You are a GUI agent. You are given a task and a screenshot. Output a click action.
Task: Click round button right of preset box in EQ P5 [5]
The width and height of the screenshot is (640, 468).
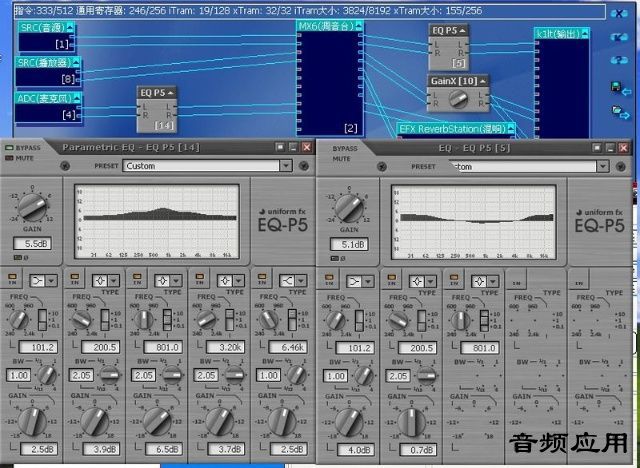620,166
